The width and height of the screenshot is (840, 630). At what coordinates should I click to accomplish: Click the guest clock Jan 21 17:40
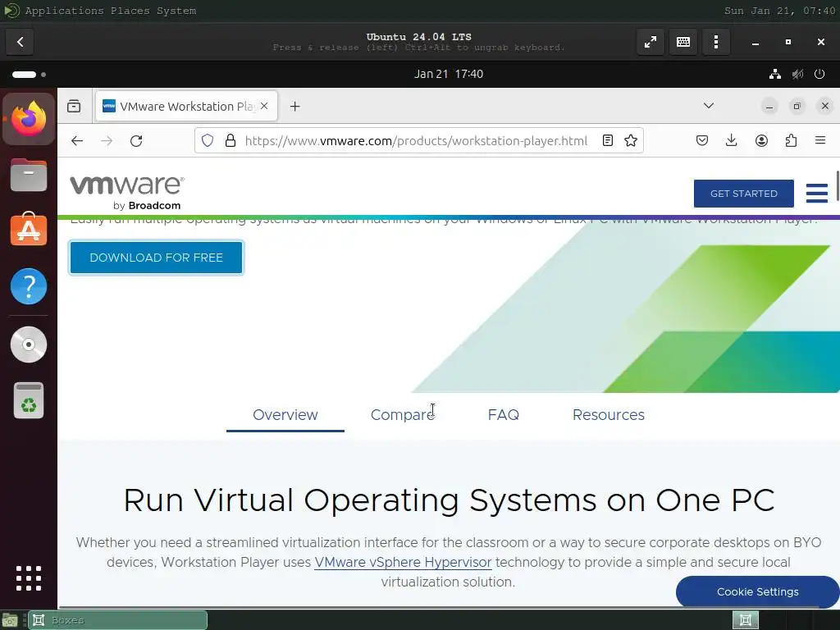449,74
